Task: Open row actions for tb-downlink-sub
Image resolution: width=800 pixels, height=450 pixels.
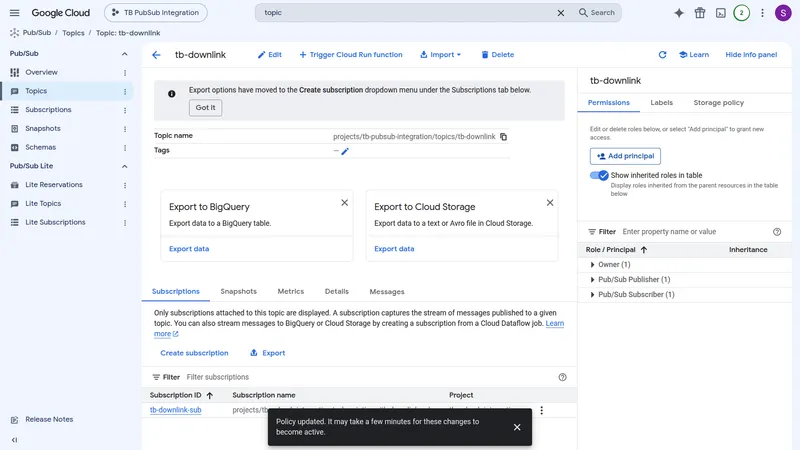Action: coord(541,410)
